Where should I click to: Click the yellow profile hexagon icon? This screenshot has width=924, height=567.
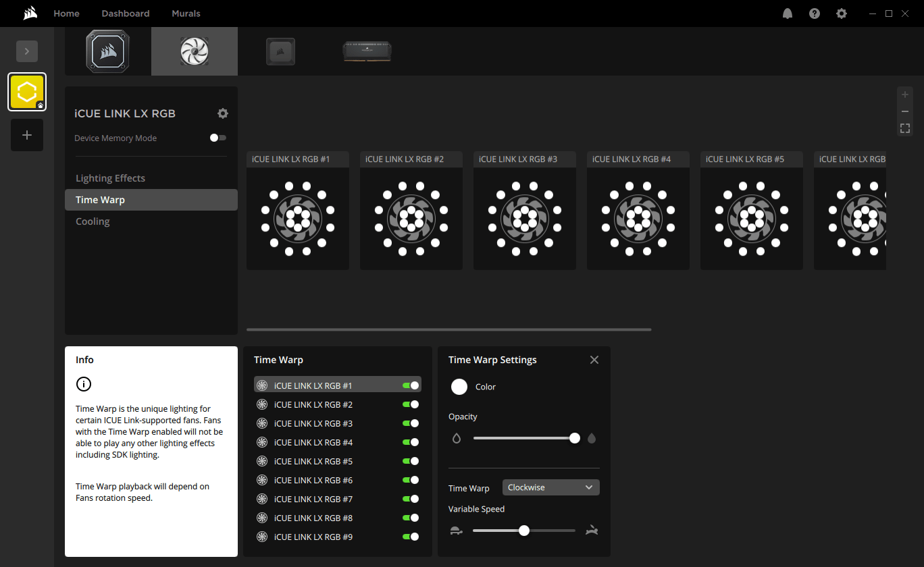click(27, 92)
